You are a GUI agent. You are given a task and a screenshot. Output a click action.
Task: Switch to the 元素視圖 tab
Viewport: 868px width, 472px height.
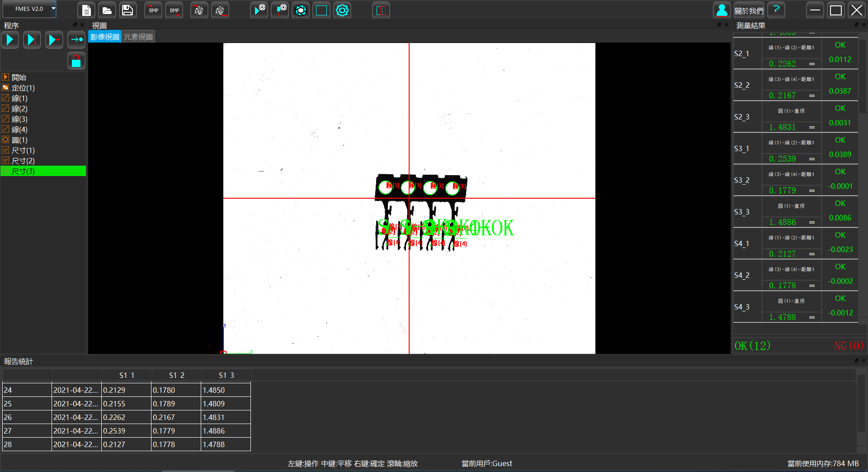138,37
